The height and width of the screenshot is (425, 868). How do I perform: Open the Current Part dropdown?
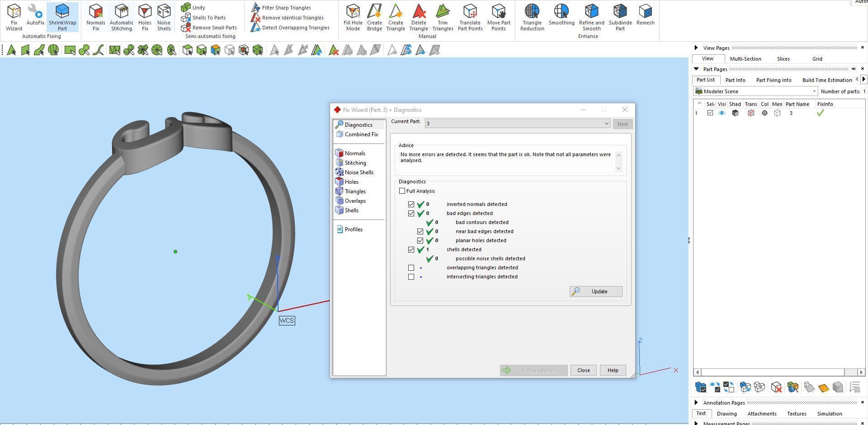518,124
